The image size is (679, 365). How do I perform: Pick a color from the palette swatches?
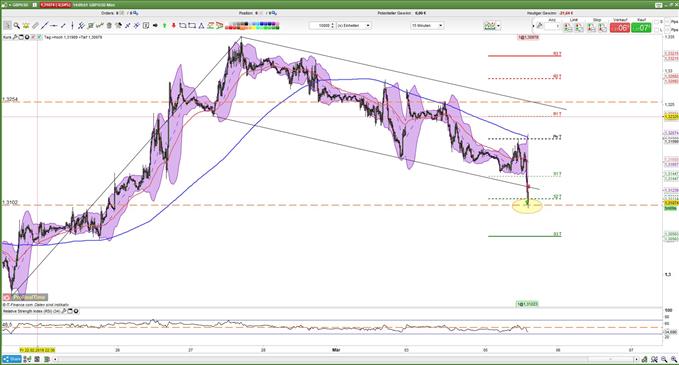(x=252, y=26)
